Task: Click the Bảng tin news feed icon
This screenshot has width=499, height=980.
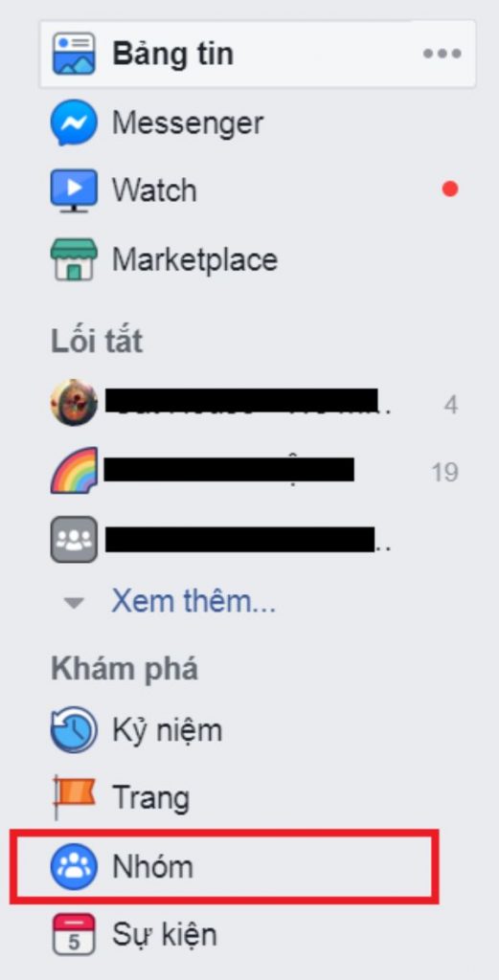Action: (74, 54)
